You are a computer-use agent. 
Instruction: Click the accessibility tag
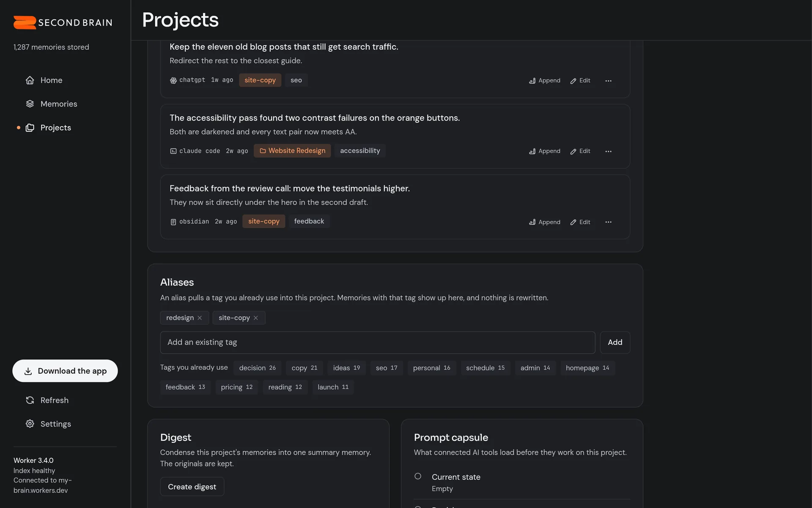360,151
